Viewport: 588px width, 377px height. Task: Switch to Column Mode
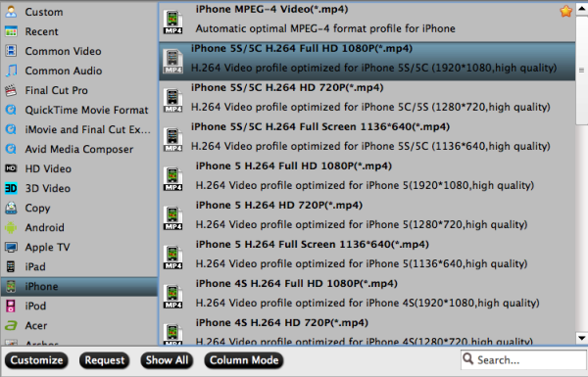[x=244, y=360]
